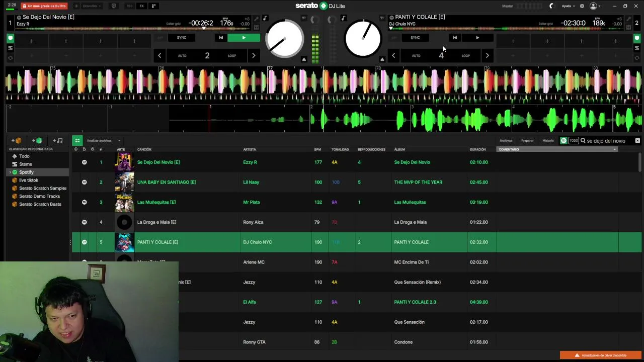Toggle key lock on deck 2

344,19
